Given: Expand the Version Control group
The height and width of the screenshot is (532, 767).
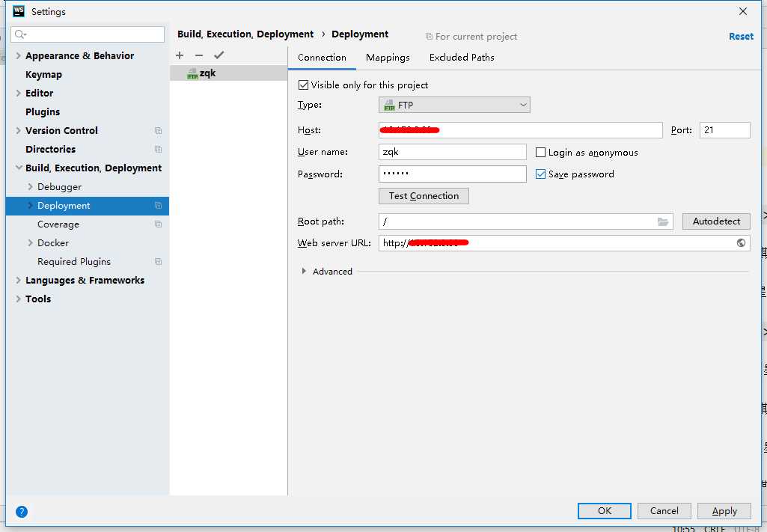Looking at the screenshot, I should click(x=18, y=130).
